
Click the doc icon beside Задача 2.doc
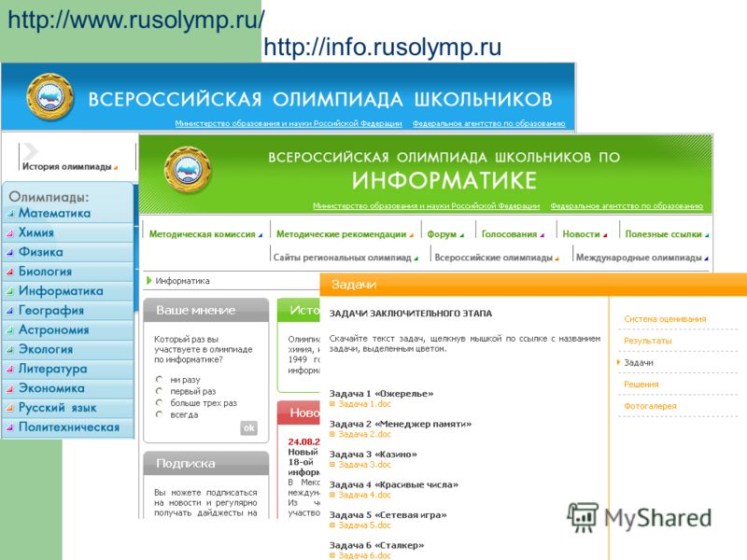click(332, 434)
